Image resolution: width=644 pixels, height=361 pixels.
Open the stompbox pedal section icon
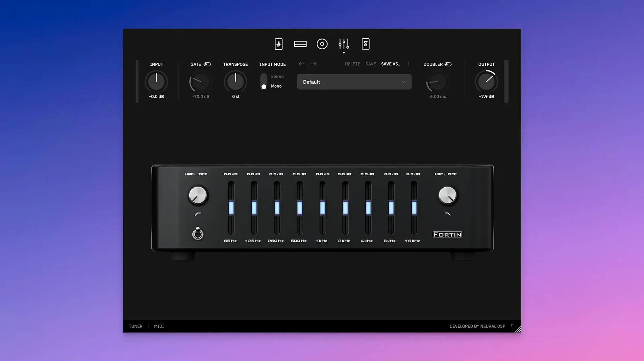tap(279, 44)
